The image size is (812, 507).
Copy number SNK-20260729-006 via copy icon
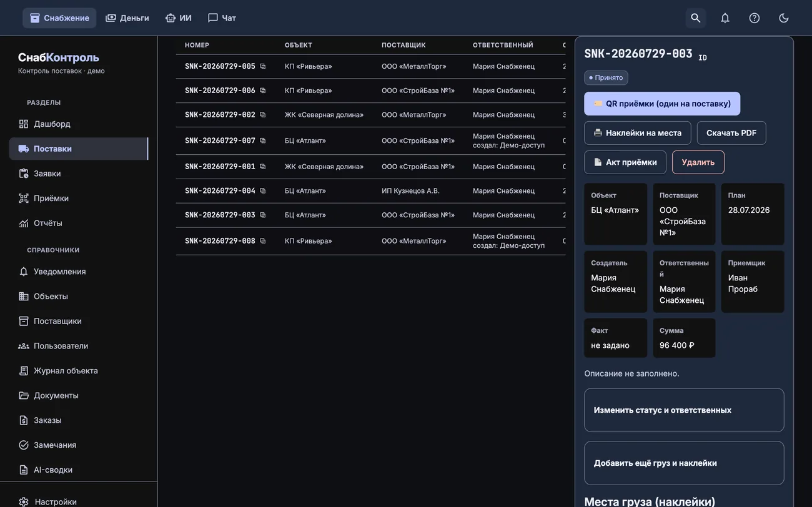[262, 91]
